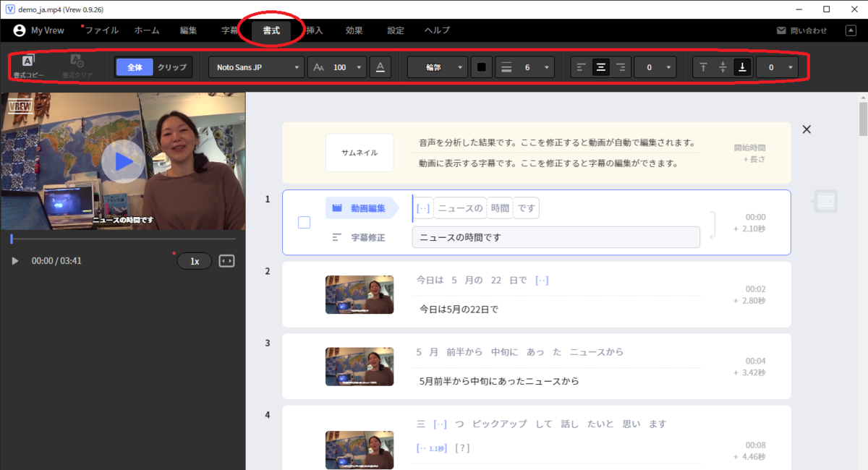Align subtitle vertically to the middle
Viewport: 868px width, 470px height.
pos(722,67)
